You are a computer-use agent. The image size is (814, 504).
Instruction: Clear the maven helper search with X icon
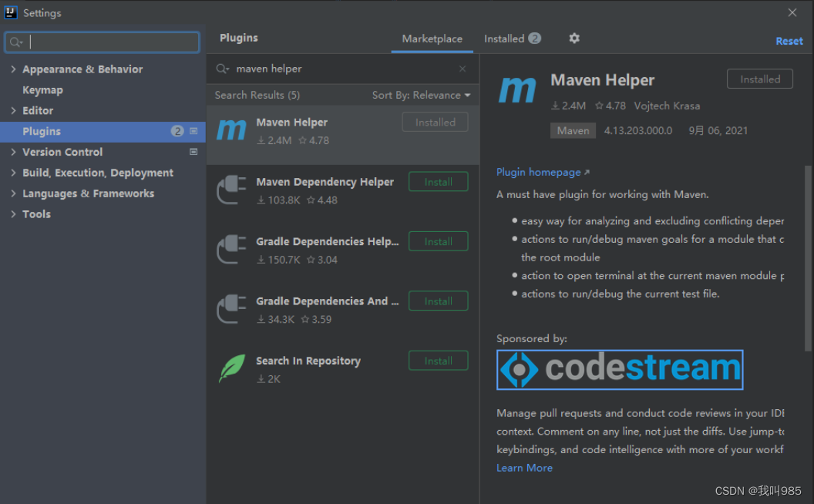point(462,69)
